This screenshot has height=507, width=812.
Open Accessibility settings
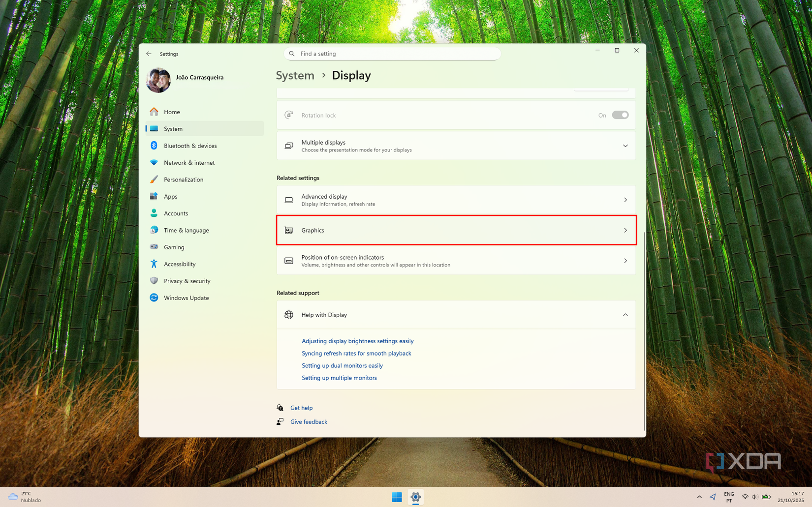pyautogui.click(x=179, y=264)
